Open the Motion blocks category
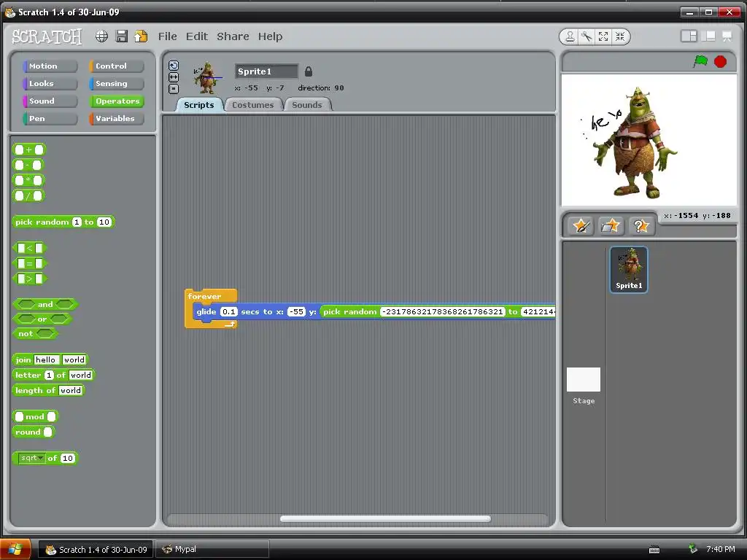The image size is (747, 560). tap(50, 66)
